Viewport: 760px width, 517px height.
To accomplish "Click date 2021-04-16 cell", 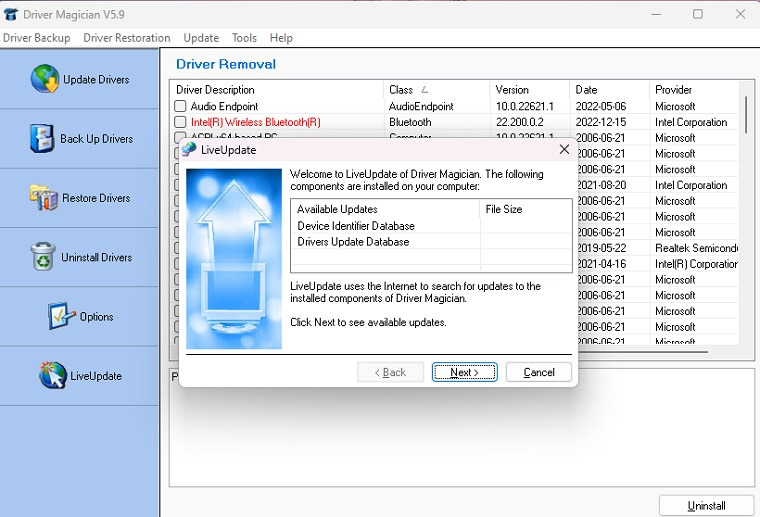I will pyautogui.click(x=601, y=264).
